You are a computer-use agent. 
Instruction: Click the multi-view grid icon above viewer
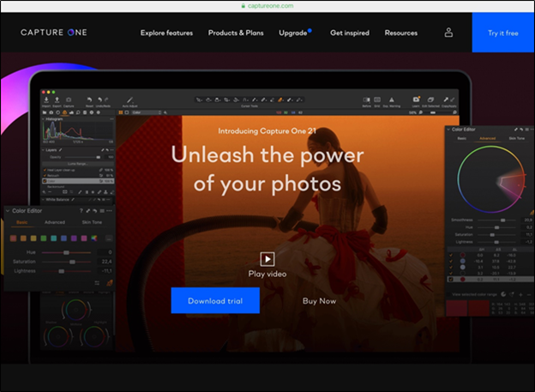coord(120,112)
